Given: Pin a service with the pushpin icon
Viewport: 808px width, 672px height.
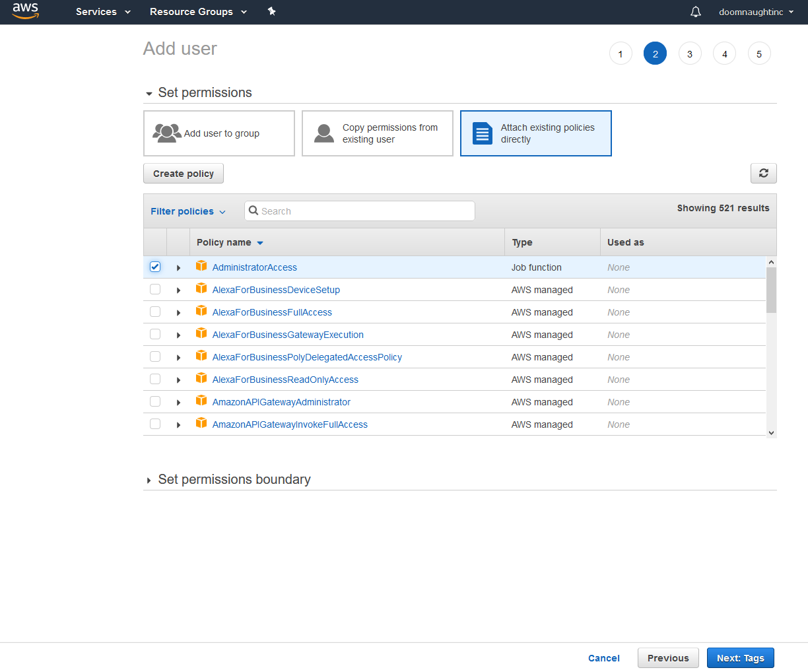Looking at the screenshot, I should pos(271,11).
